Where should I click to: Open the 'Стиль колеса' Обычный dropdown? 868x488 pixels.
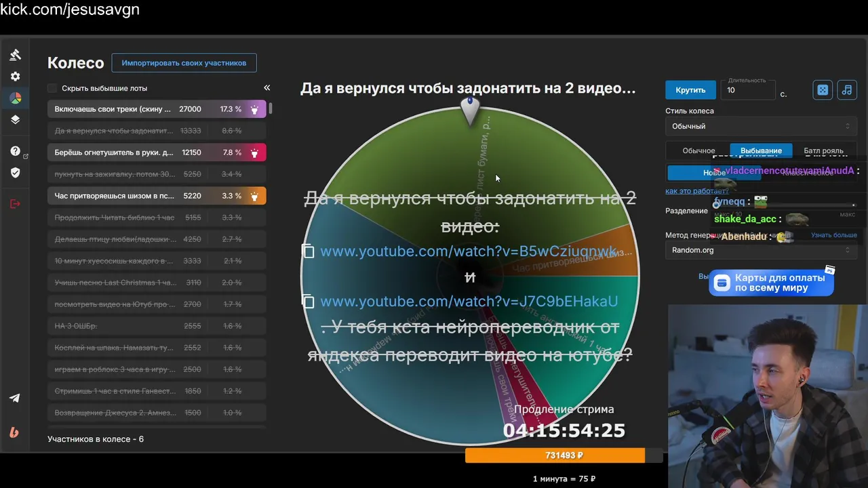point(761,126)
